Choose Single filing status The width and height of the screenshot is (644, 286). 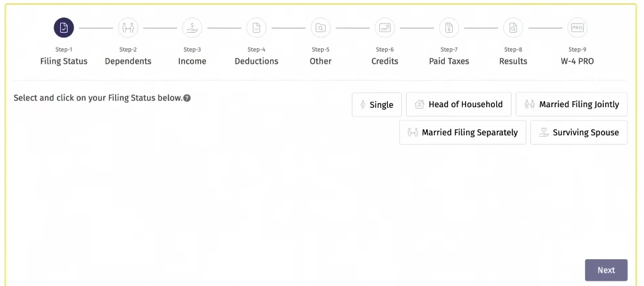coord(377,104)
